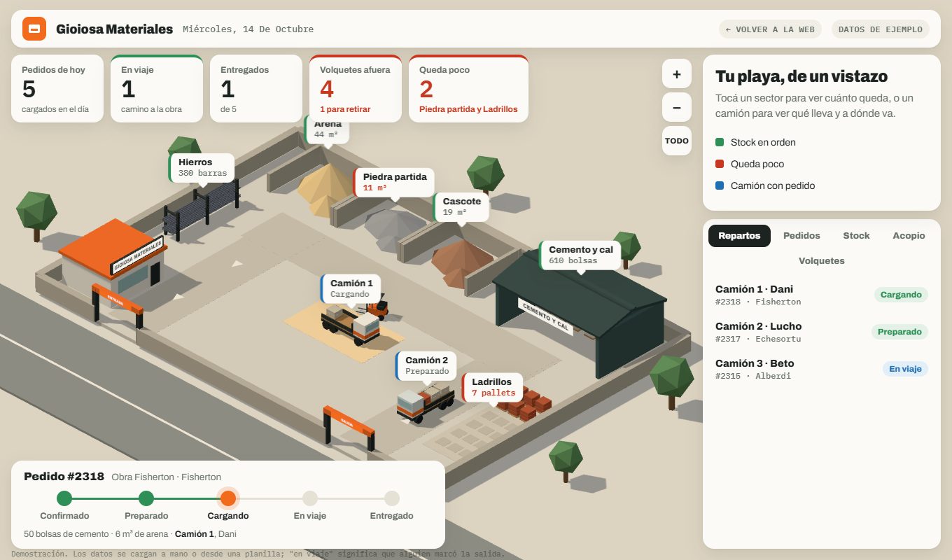952x560 pixels.
Task: Click the En viaje progress step dot
Action: coord(310,498)
